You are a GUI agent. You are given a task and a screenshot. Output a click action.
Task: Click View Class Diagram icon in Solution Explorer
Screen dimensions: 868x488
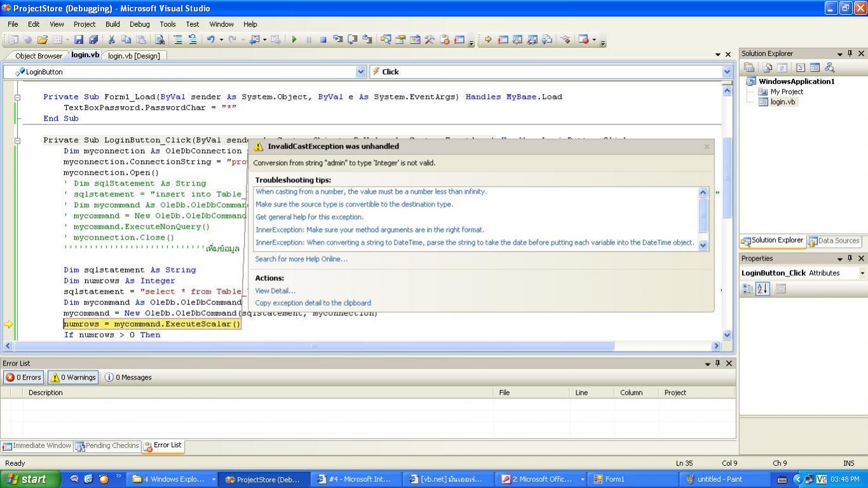[x=829, y=67]
